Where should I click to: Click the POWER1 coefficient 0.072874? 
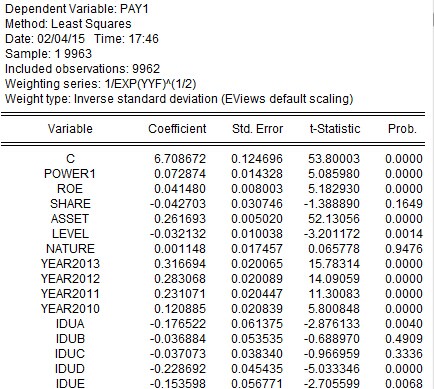pos(180,174)
